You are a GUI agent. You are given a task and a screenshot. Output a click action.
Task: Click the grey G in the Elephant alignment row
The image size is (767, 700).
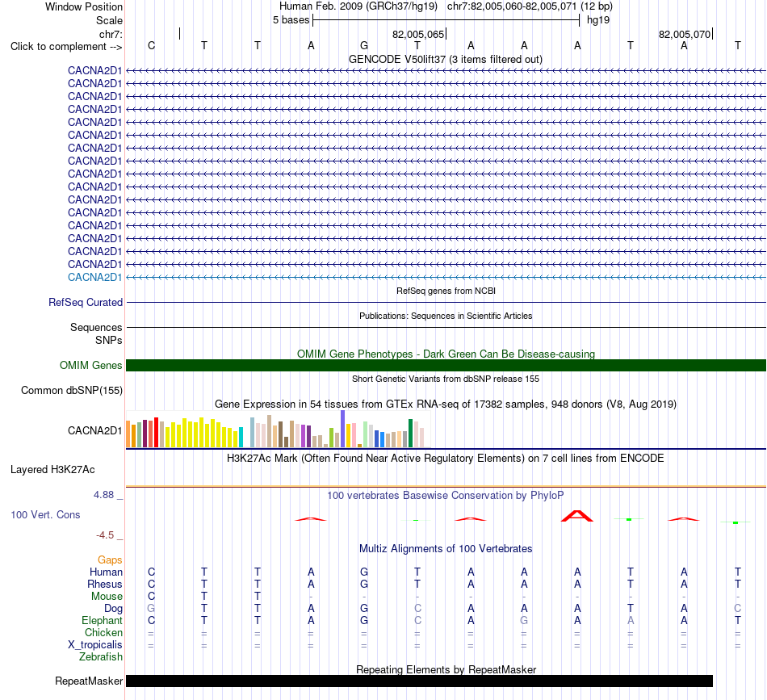tap(524, 620)
